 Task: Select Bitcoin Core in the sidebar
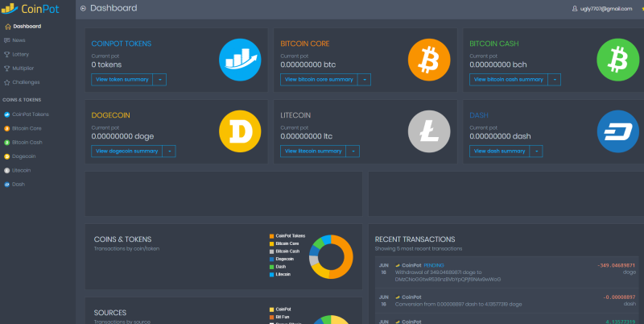pos(27,128)
